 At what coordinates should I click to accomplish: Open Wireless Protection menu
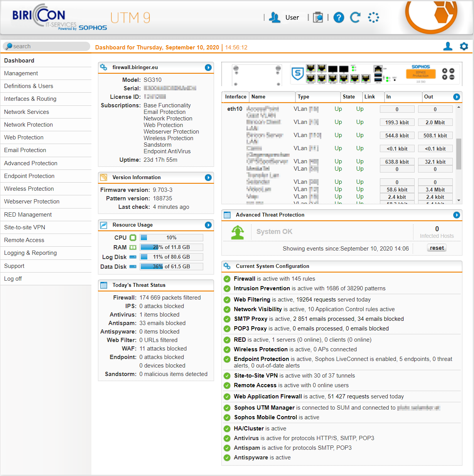(x=46, y=189)
